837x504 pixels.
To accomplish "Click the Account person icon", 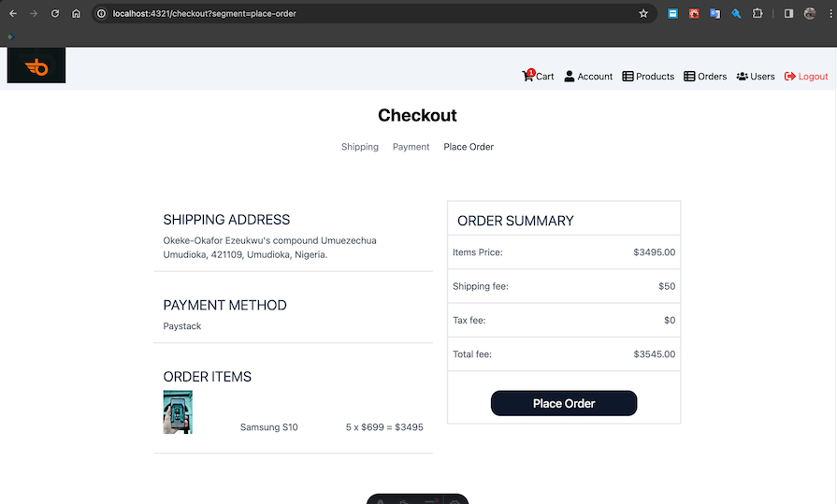I will 570,77.
